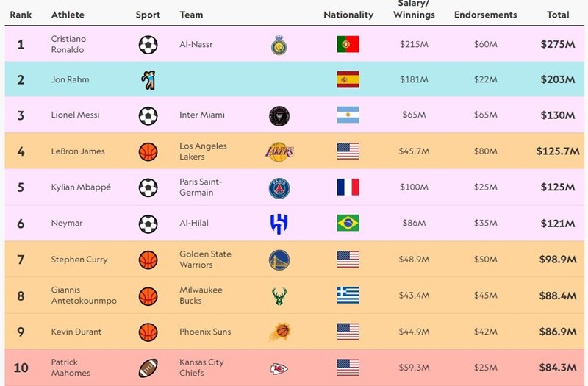Click the Brazil flag in Neymar's row
Image resolution: width=588 pixels, height=386 pixels.
point(348,224)
